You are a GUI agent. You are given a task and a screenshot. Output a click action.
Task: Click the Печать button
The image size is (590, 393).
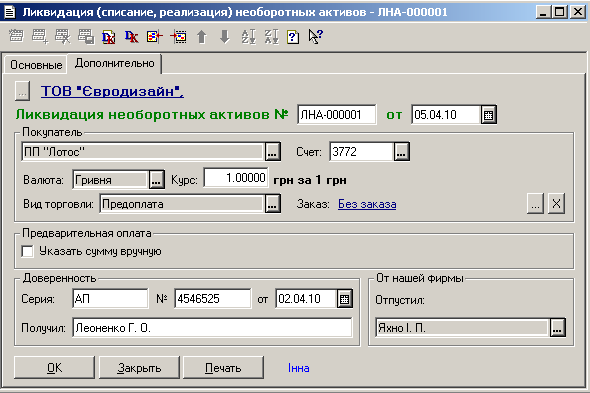(x=223, y=368)
